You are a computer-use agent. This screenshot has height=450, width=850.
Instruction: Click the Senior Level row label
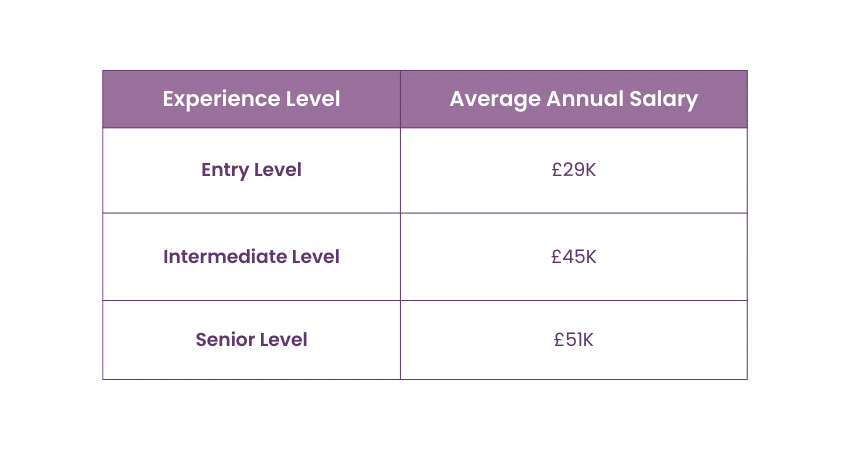[x=251, y=340]
